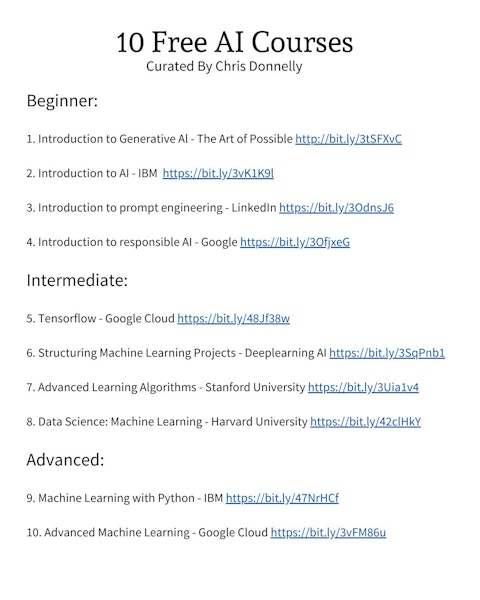Click the Beginner section heading
Viewport: 480px width, 600px height.
tap(62, 101)
